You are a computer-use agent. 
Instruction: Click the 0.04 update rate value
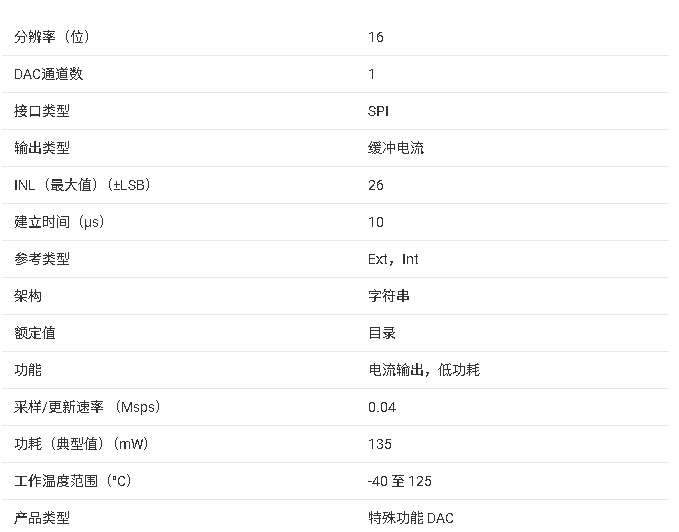(381, 407)
